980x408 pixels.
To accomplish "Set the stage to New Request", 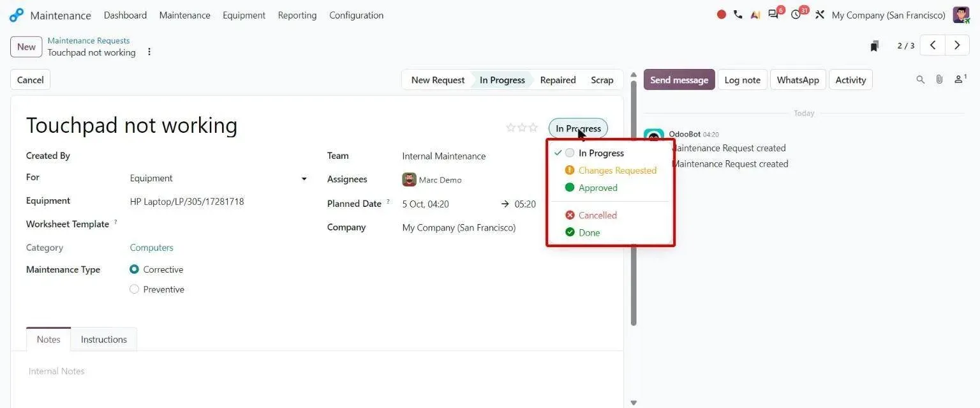I will point(437,80).
